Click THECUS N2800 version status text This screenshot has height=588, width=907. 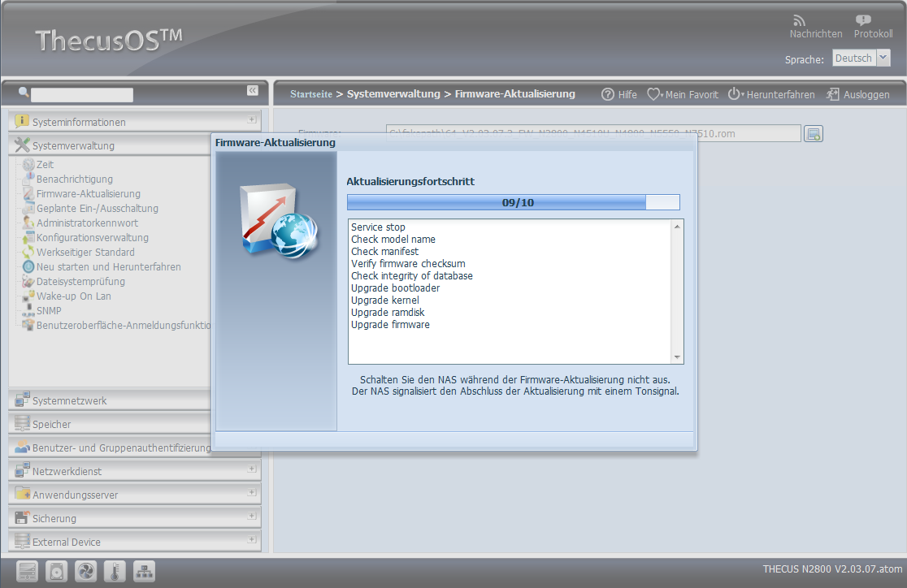click(832, 569)
